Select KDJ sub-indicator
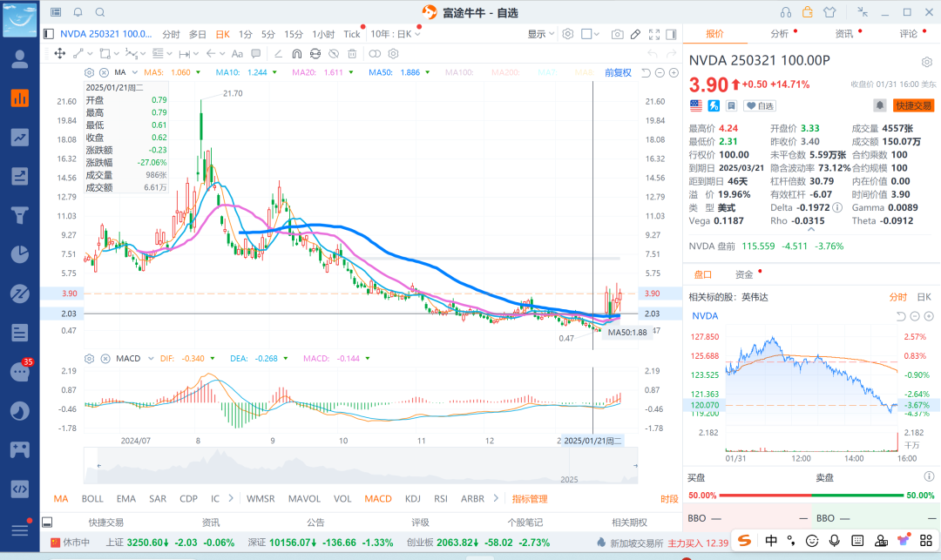 coord(412,499)
